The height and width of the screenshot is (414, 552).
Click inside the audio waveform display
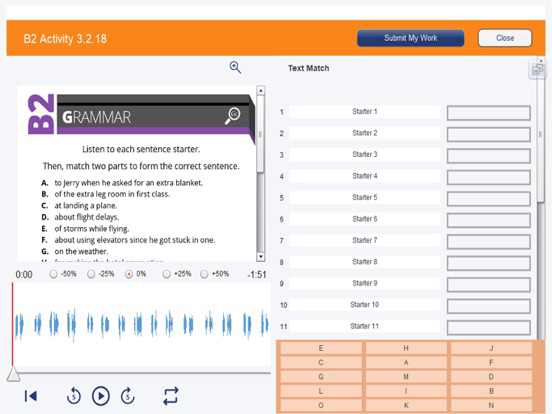[x=142, y=324]
